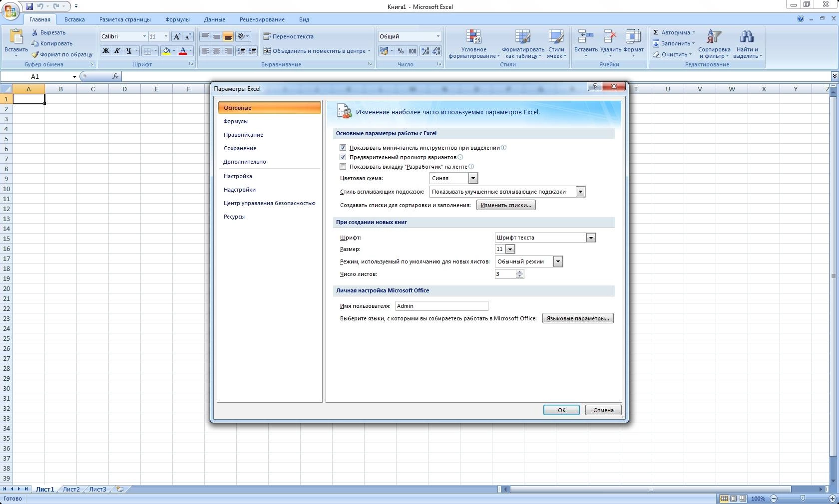Select the Format Painter brush

click(x=35, y=54)
